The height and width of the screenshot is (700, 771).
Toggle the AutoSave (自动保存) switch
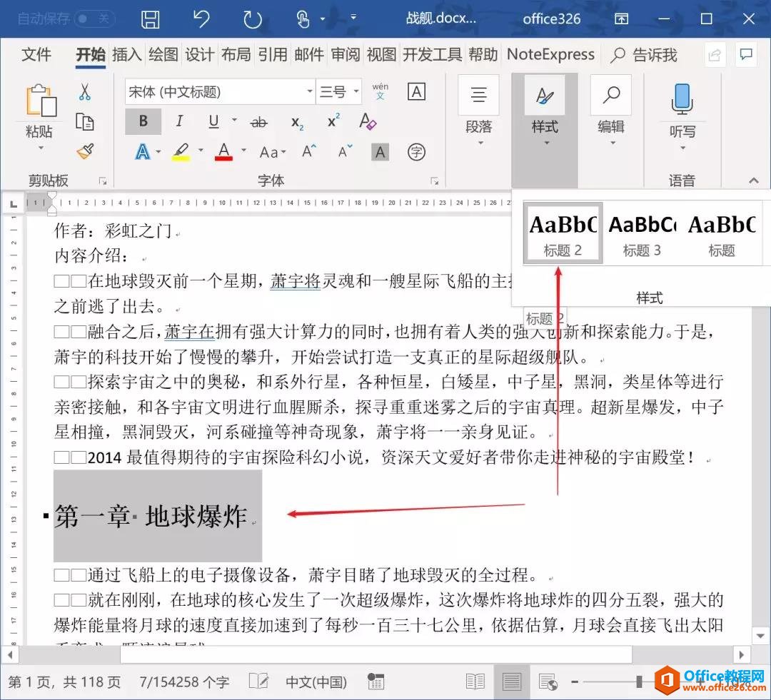click(x=94, y=19)
